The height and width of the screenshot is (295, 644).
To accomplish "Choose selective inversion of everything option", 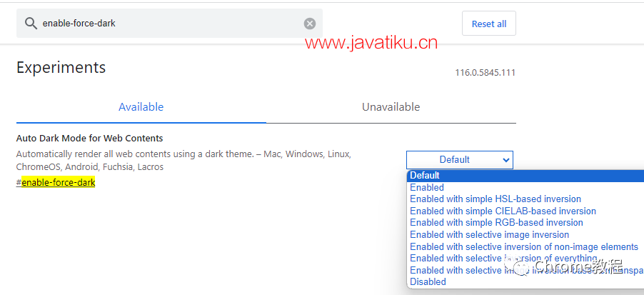I will click(525, 259).
